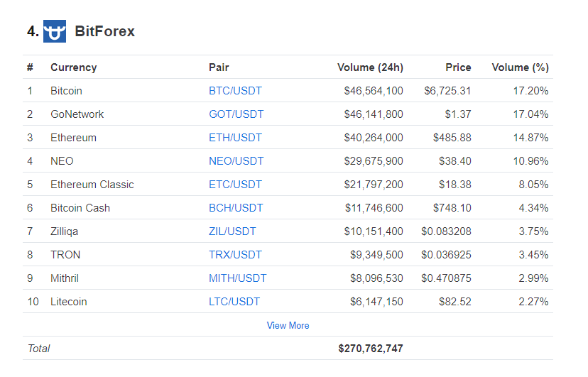Screen dimensions: 588x377
Task: Open the ETC/USDT pair link
Action: point(235,185)
